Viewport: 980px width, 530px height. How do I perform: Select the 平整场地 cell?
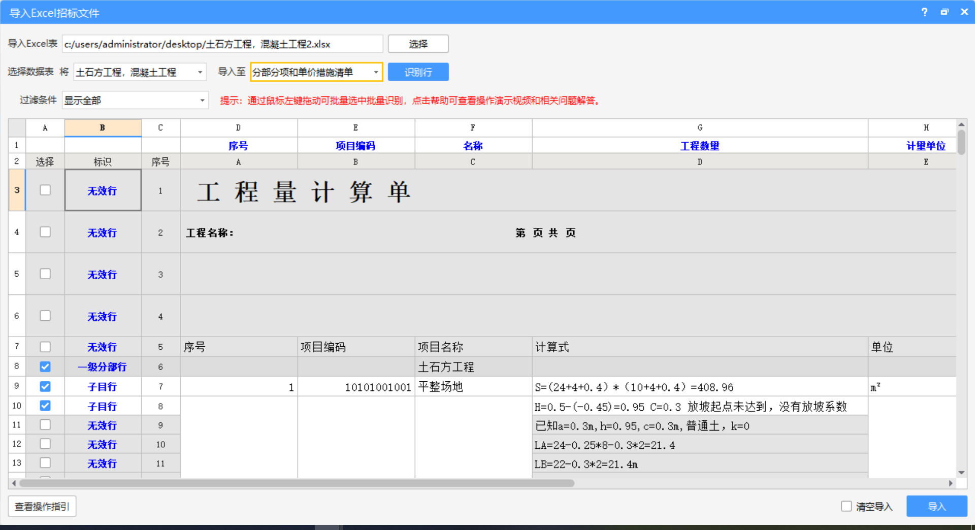click(473, 387)
